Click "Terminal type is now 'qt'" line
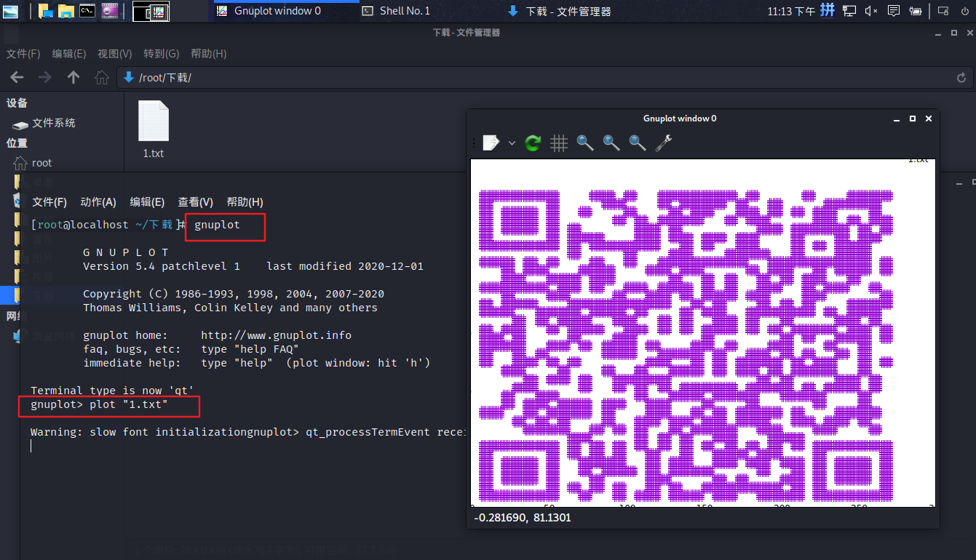The width and height of the screenshot is (976, 560). [112, 391]
